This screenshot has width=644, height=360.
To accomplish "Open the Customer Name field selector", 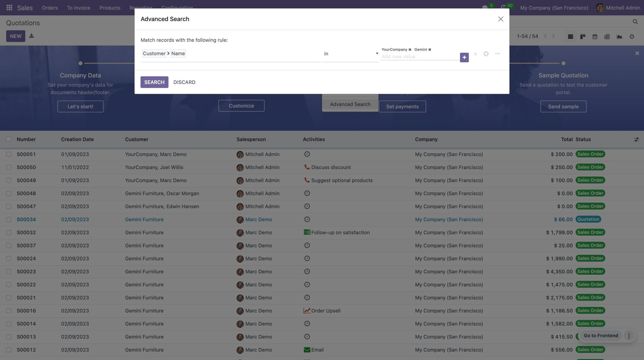I will click(164, 53).
